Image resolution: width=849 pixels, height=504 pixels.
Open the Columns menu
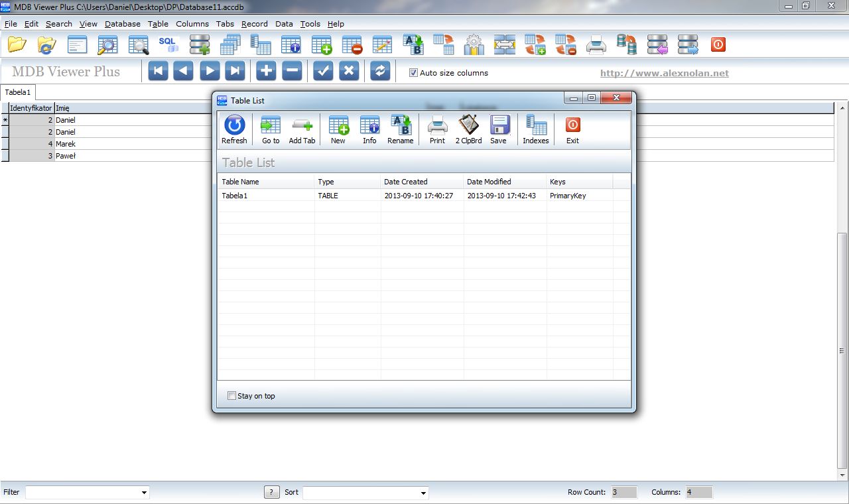(192, 24)
